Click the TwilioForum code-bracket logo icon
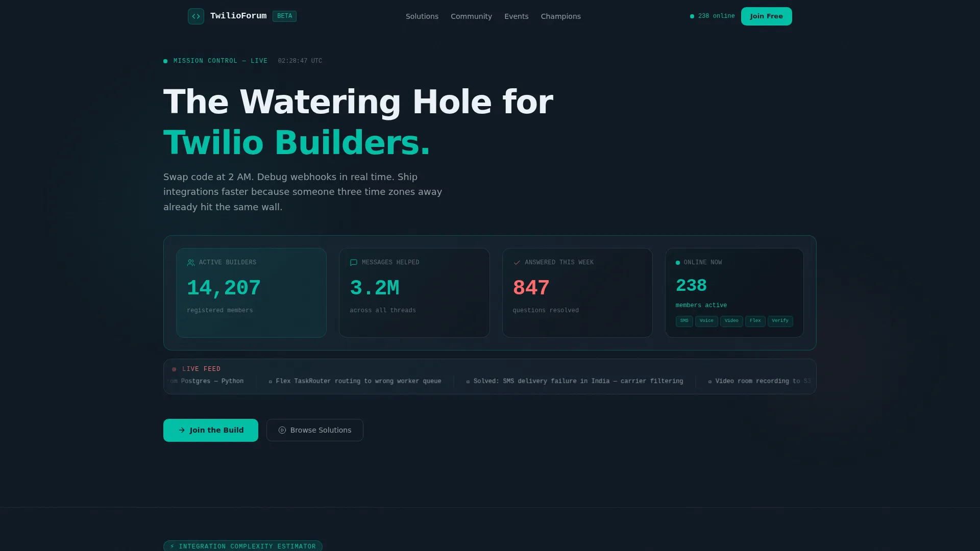 click(x=196, y=16)
